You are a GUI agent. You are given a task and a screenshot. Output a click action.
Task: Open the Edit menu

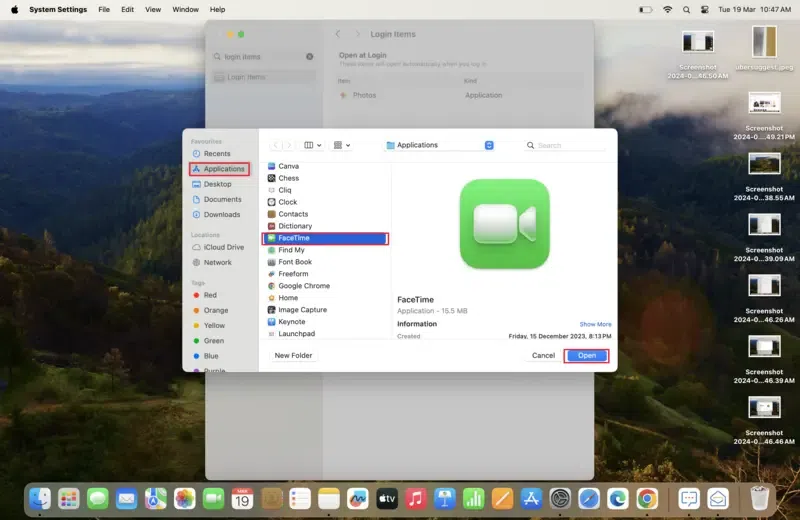coord(128,9)
